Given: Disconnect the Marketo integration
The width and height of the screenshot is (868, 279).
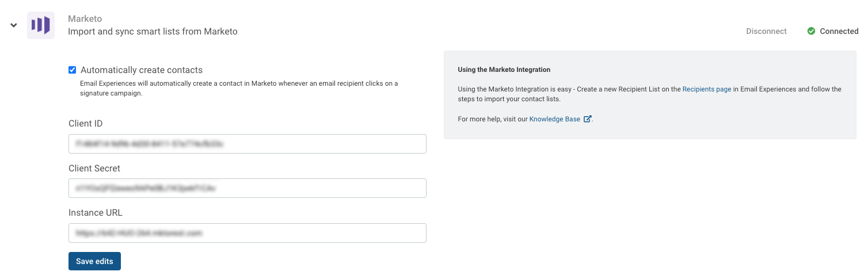Looking at the screenshot, I should [766, 31].
